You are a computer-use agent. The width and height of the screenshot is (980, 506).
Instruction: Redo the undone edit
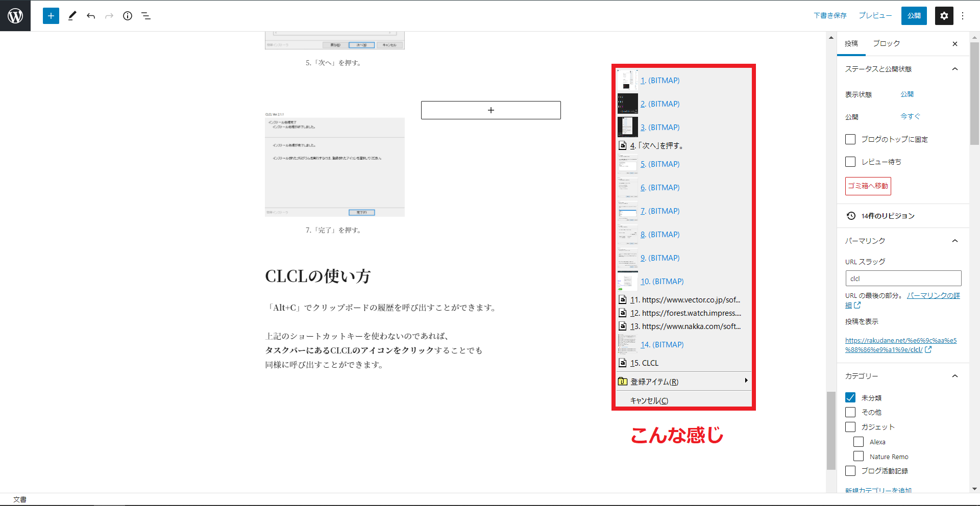tap(109, 16)
